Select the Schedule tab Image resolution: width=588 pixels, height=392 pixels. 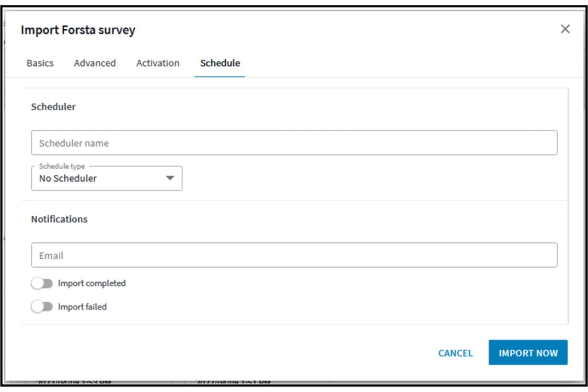tap(220, 63)
